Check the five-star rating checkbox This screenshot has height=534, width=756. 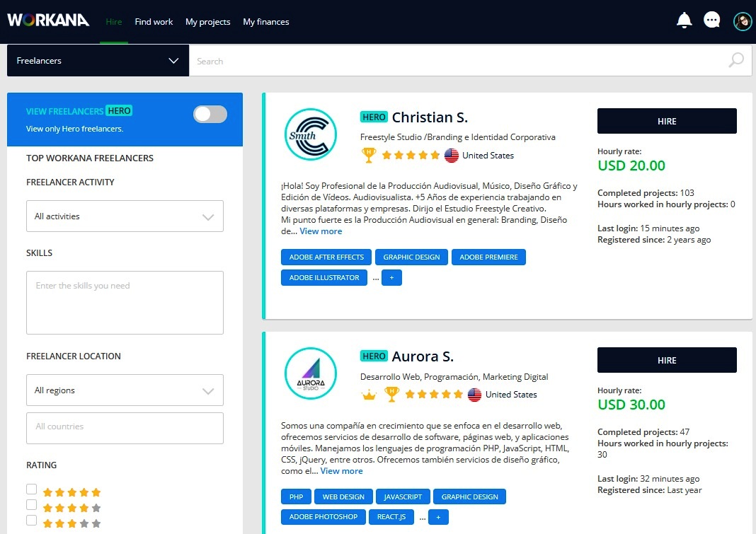31,489
